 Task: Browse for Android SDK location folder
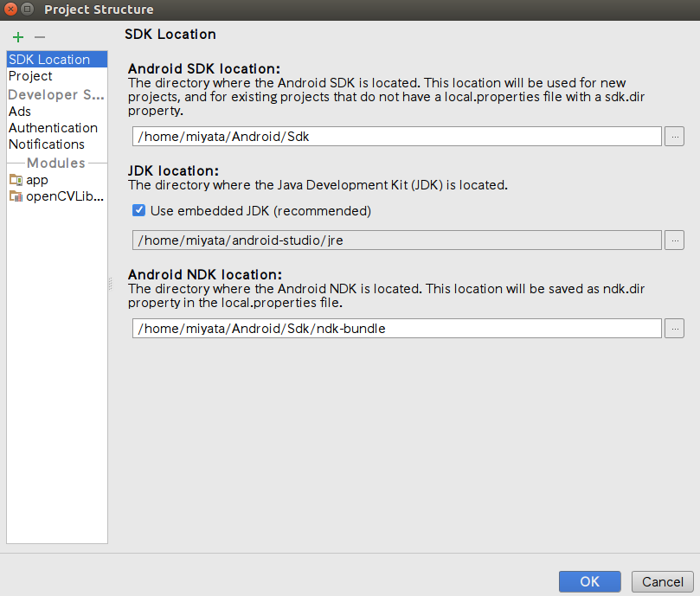(674, 137)
